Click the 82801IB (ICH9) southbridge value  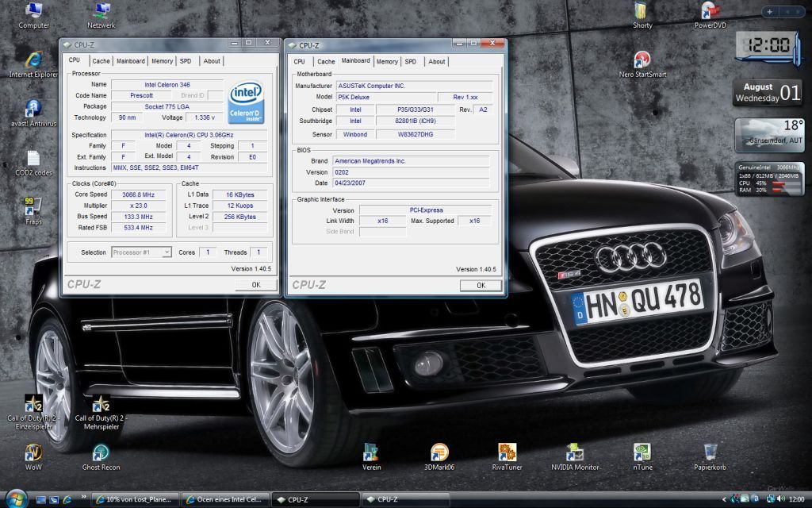click(x=416, y=121)
